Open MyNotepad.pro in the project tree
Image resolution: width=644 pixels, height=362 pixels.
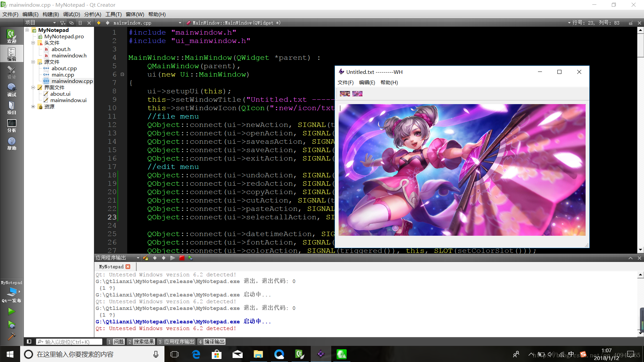[64, 36]
